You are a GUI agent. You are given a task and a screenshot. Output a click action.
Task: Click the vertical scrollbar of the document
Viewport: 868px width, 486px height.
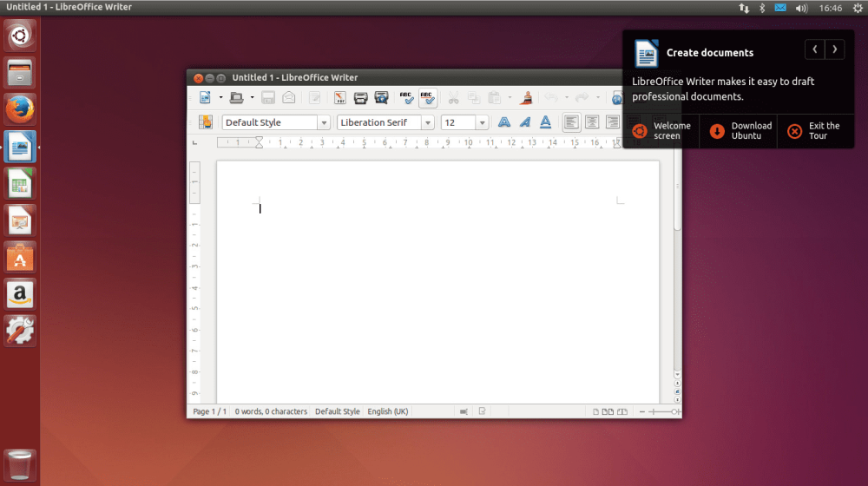(677, 266)
